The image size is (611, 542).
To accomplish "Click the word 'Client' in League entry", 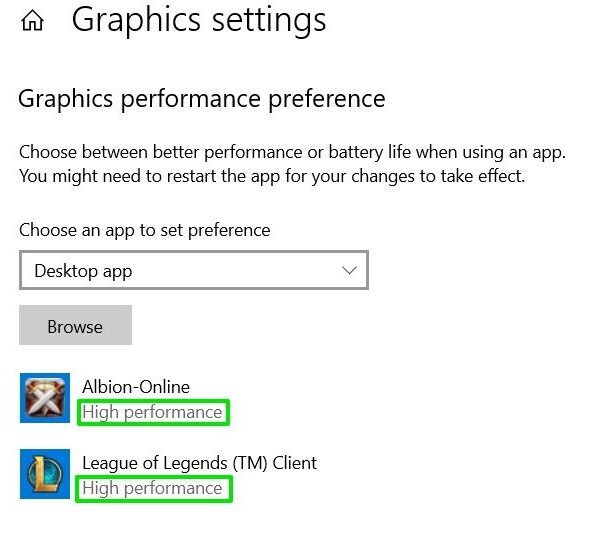I will [295, 463].
